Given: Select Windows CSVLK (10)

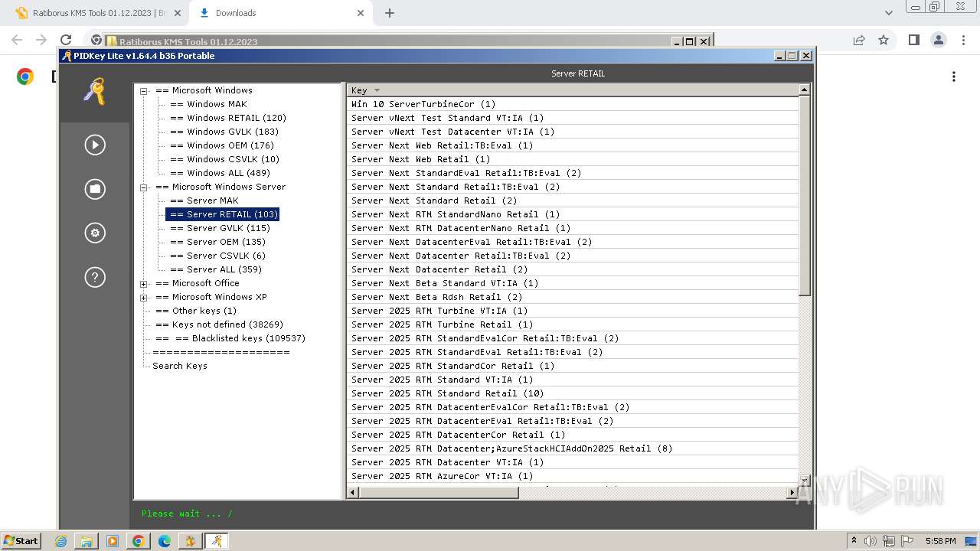Looking at the screenshot, I should (224, 159).
